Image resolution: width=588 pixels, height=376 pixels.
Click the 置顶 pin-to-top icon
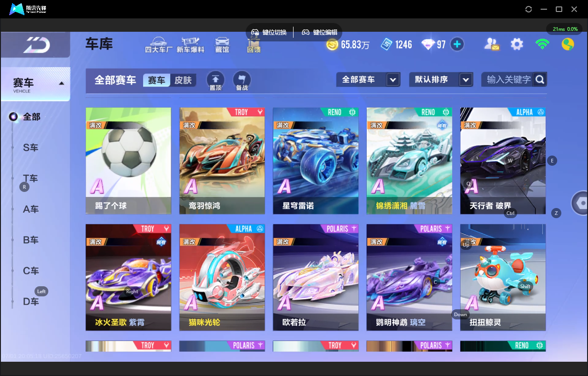point(215,81)
